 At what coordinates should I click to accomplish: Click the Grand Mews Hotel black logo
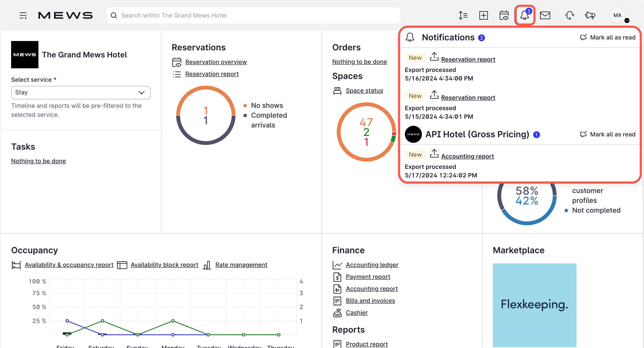tap(25, 54)
